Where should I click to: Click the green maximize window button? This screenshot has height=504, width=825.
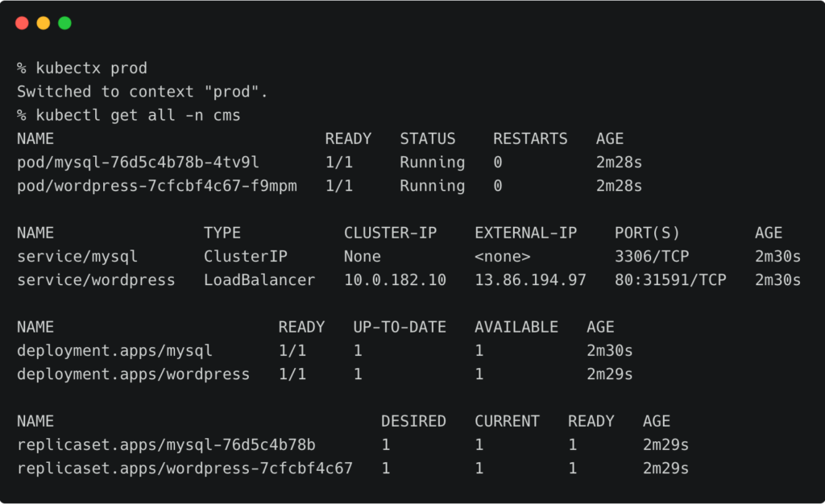[x=64, y=23]
